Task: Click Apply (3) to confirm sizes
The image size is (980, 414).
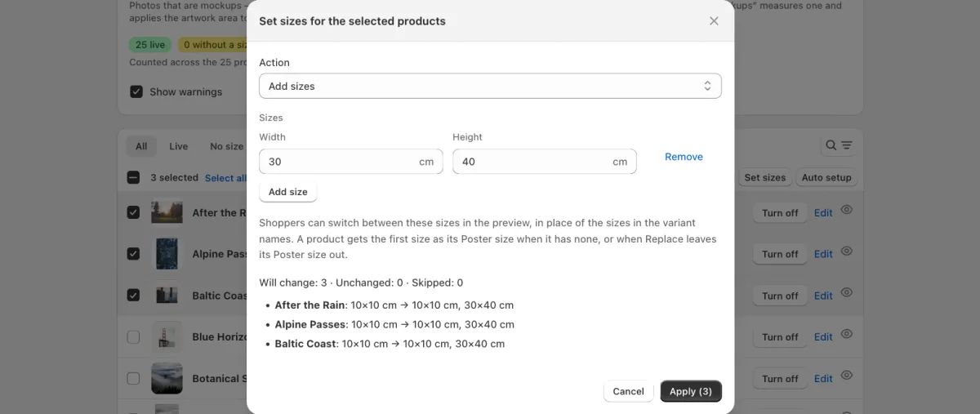Action: 691,391
